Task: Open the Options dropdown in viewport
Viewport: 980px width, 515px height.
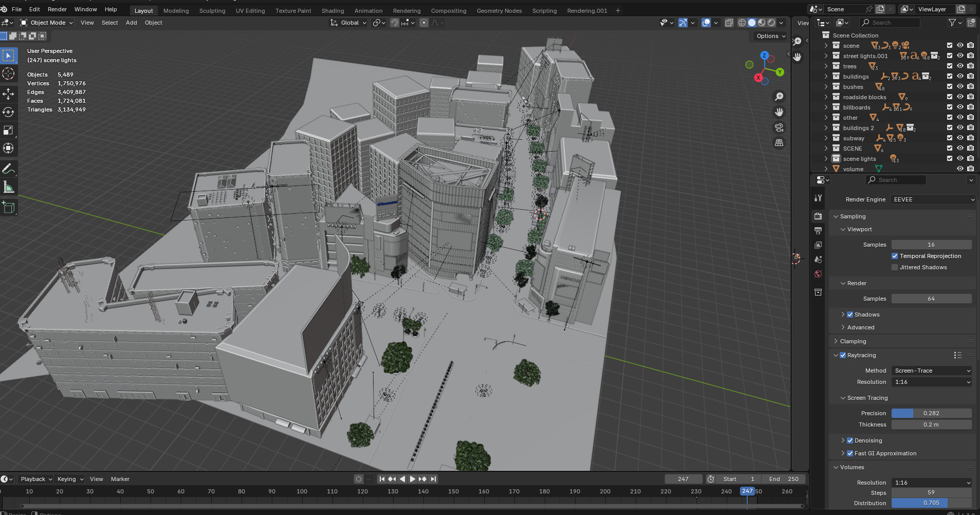Action: [771, 36]
